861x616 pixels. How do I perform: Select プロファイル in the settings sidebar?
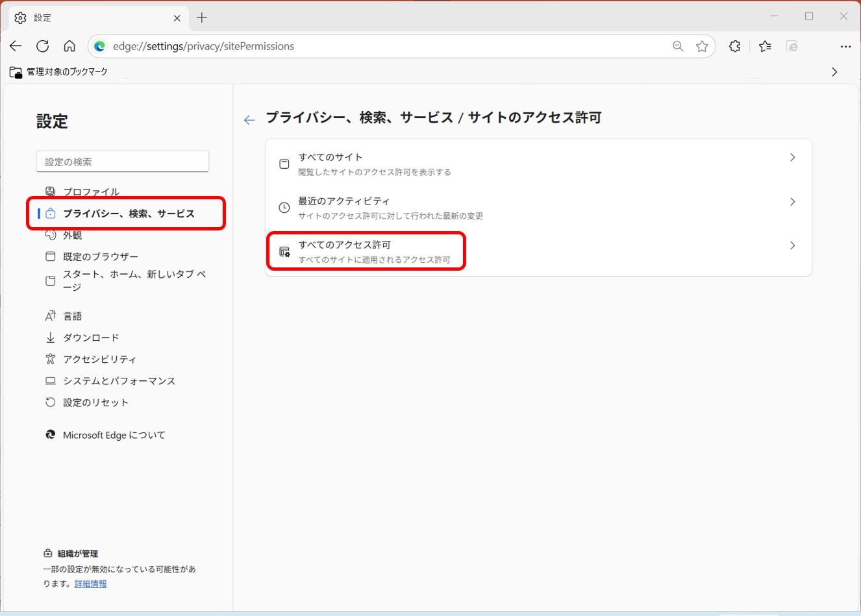(x=91, y=191)
